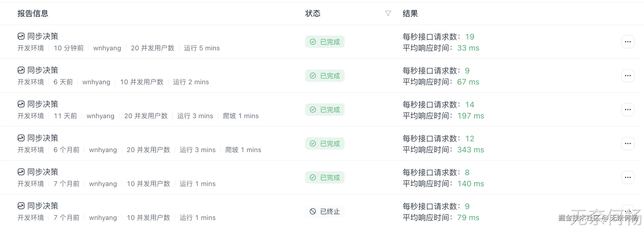Click the 已终止 status badge
Image resolution: width=644 pixels, height=228 pixels.
pyautogui.click(x=325, y=211)
